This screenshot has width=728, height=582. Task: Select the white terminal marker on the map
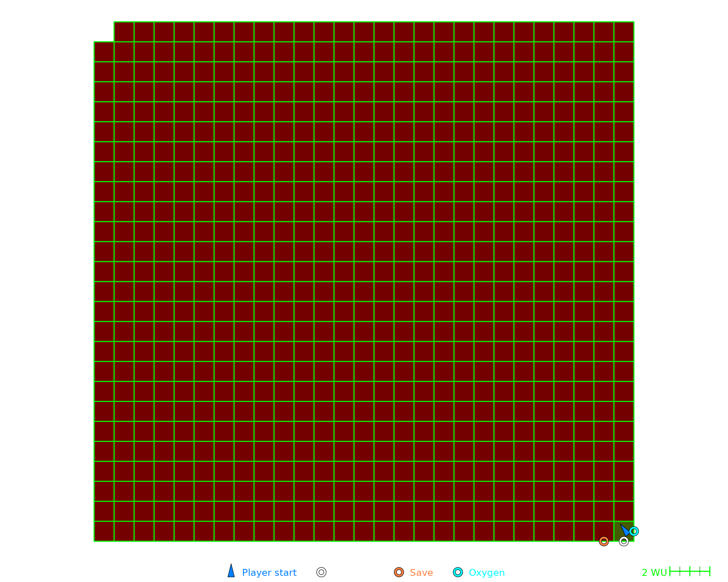coord(624,542)
